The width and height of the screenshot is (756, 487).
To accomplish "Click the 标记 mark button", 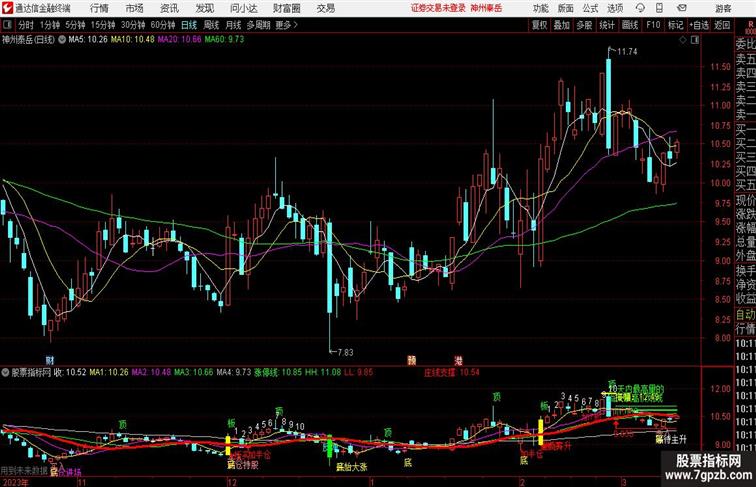I will (675, 25).
